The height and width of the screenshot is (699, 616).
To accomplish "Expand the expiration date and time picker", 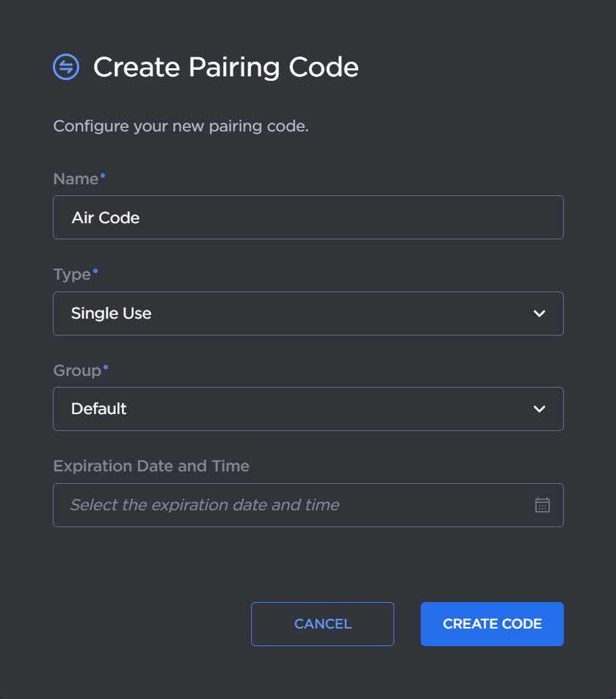I will point(308,504).
